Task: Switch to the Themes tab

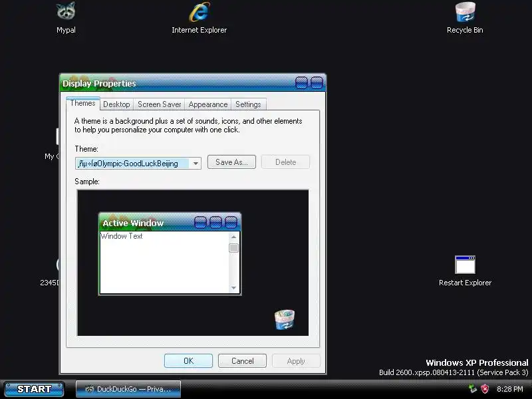Action: point(82,103)
